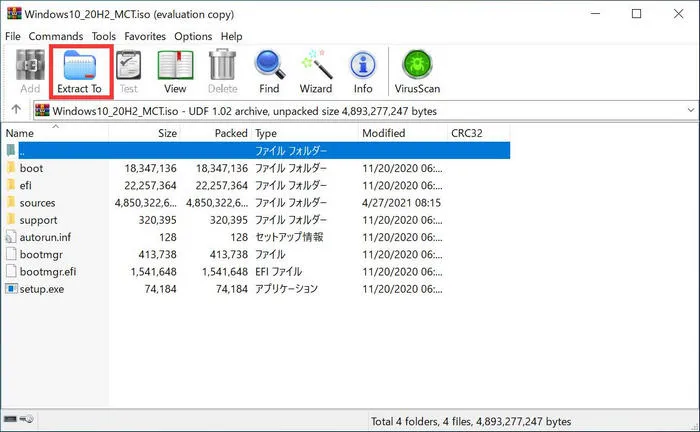Select the 'support' folder name
The image size is (700, 432).
click(x=38, y=220)
